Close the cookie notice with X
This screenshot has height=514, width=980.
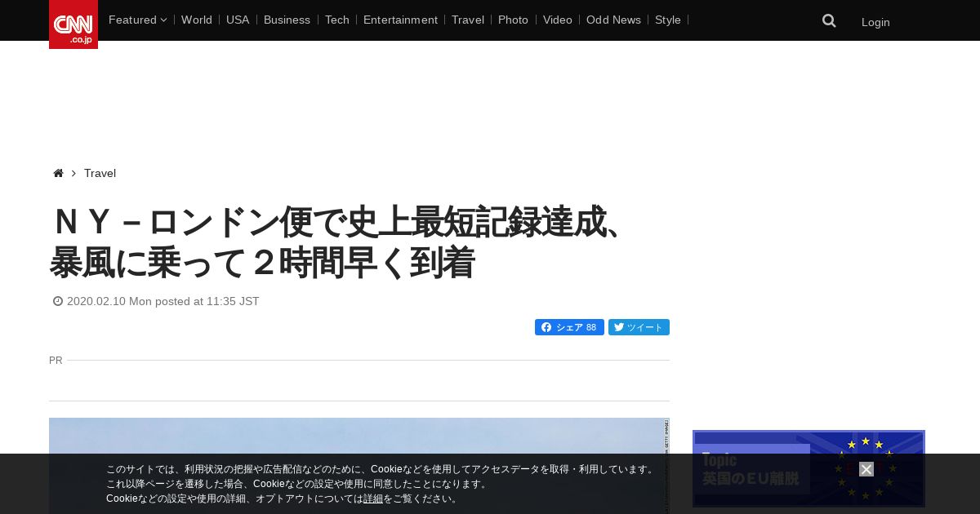(x=866, y=469)
